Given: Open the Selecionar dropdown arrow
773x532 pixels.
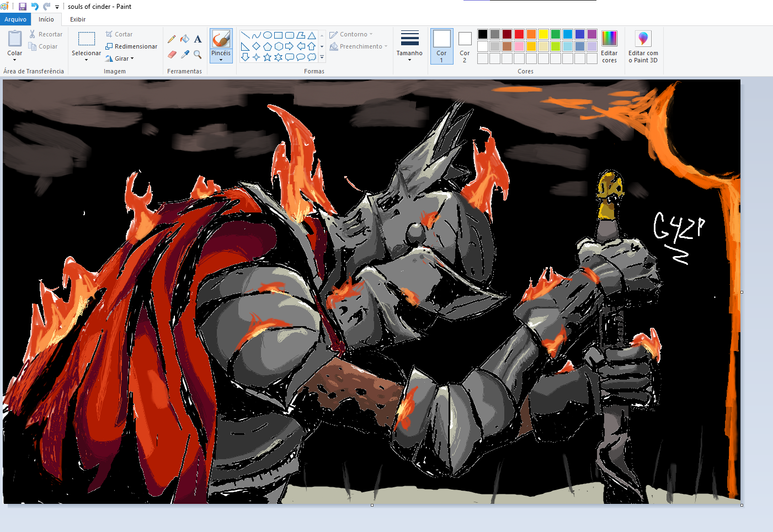Looking at the screenshot, I should pos(86,57).
